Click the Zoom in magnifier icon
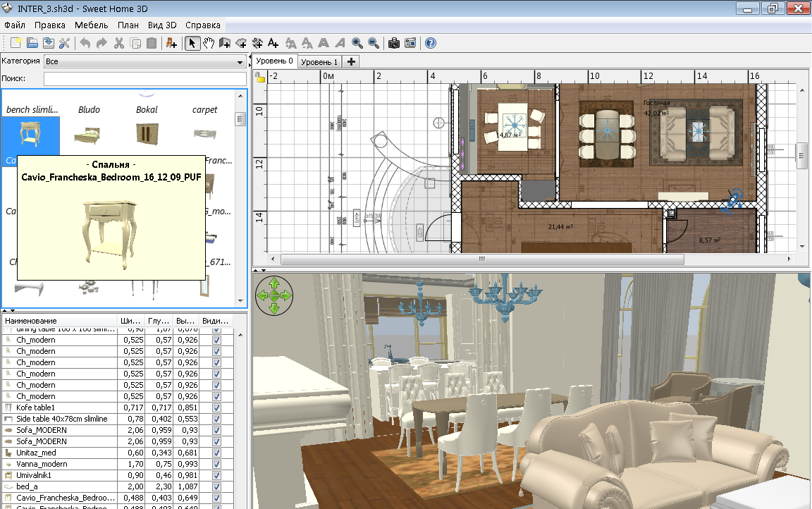812x509 pixels. pyautogui.click(x=357, y=43)
